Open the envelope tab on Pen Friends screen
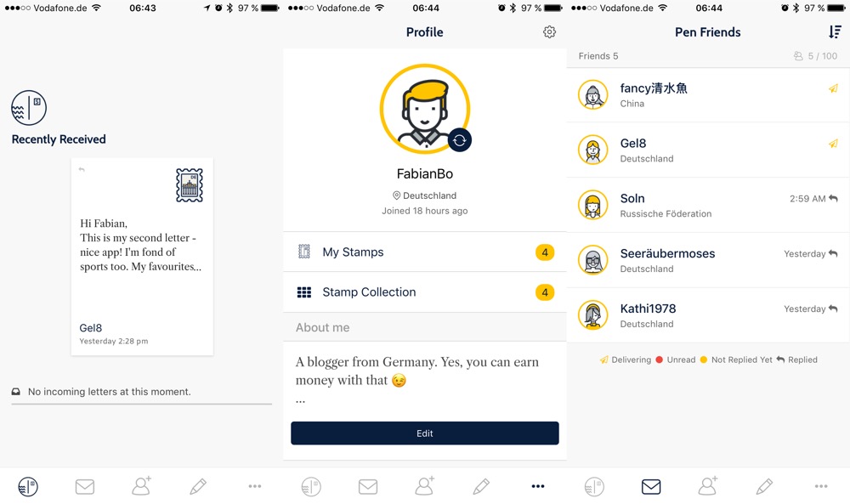The height and width of the screenshot is (504, 850). 651,487
